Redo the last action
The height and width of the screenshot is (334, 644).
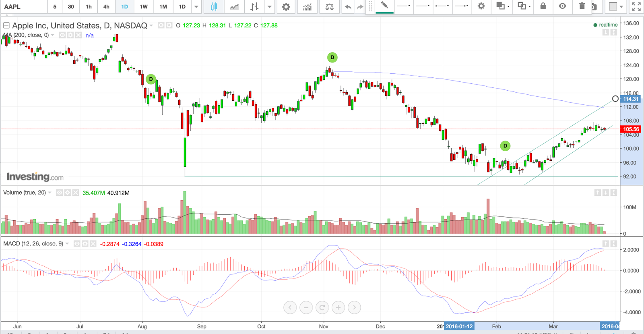coord(360,7)
